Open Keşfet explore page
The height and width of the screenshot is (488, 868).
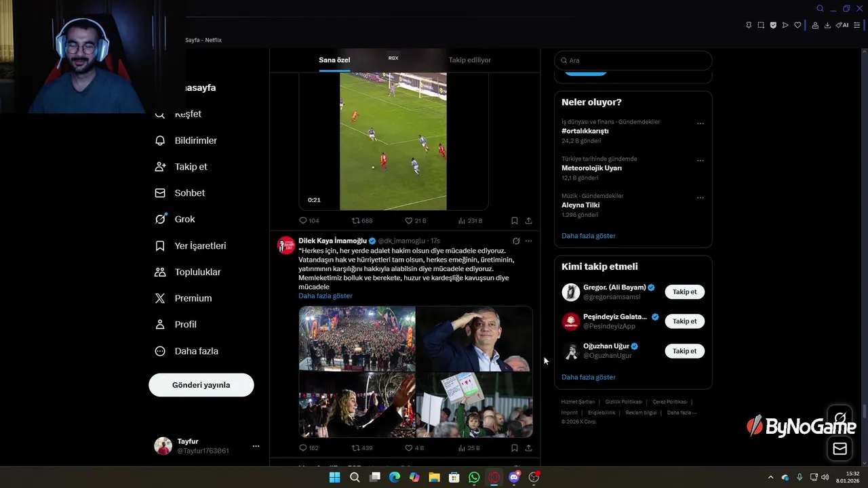[179, 114]
